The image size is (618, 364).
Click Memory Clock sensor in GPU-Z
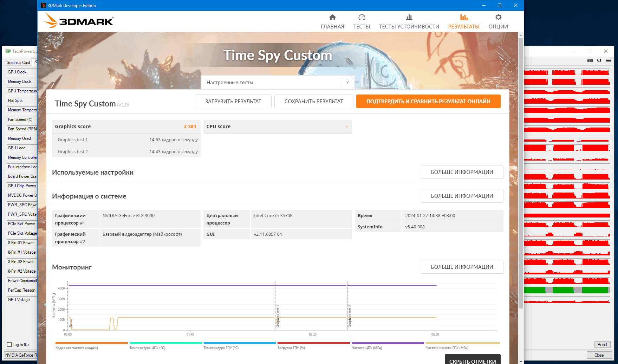click(x=22, y=82)
